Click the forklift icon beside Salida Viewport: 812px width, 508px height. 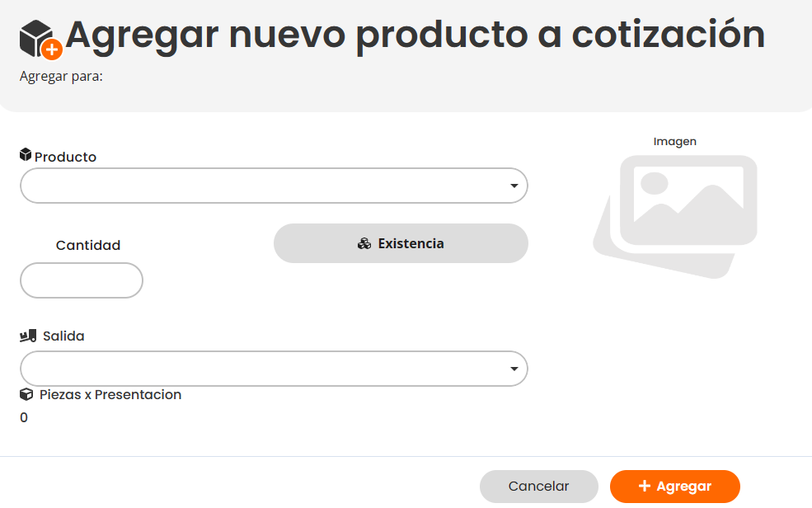(28, 336)
